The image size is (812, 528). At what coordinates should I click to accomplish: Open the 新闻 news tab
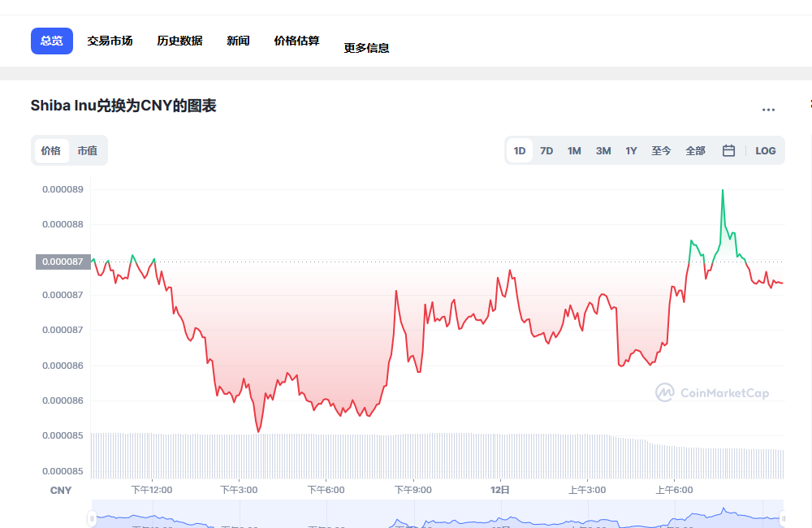pyautogui.click(x=238, y=41)
